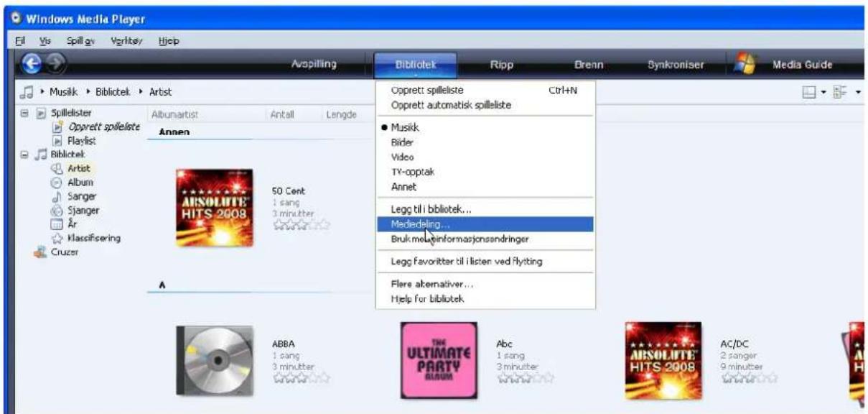Expand the arrow before Musikk in breadcrumb
868x414 pixels.
[42, 92]
